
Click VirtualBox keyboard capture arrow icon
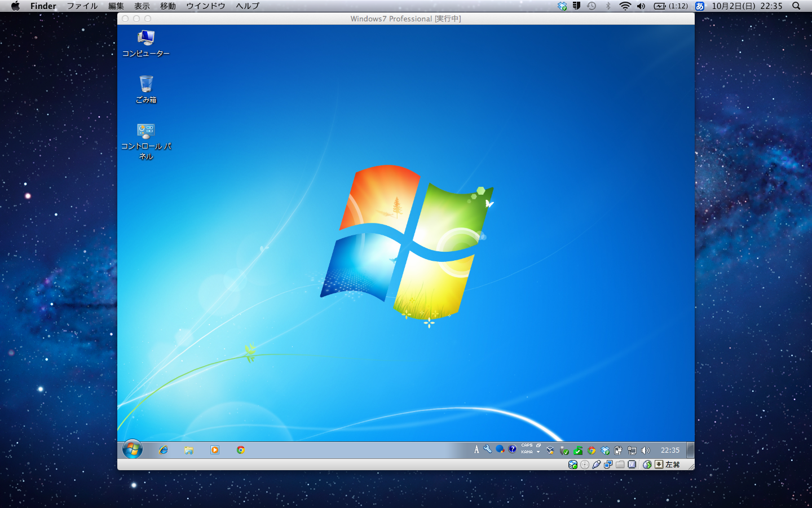click(659, 465)
